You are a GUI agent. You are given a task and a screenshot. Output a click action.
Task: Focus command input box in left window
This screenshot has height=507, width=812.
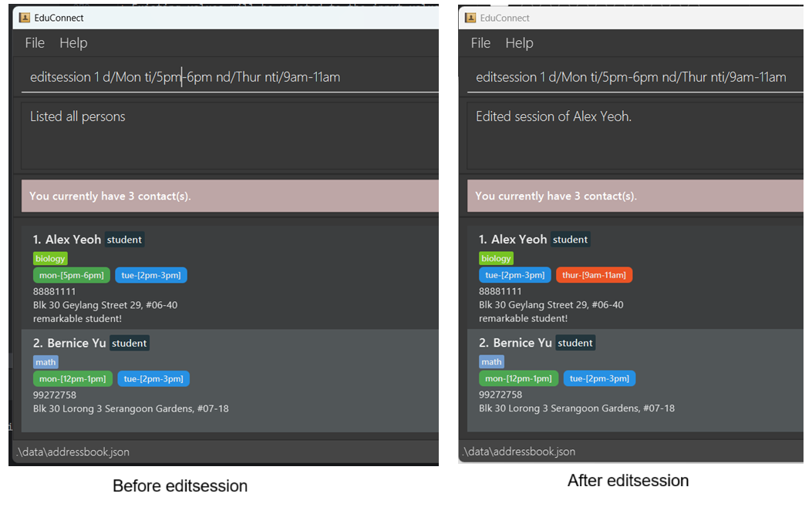pyautogui.click(x=230, y=77)
